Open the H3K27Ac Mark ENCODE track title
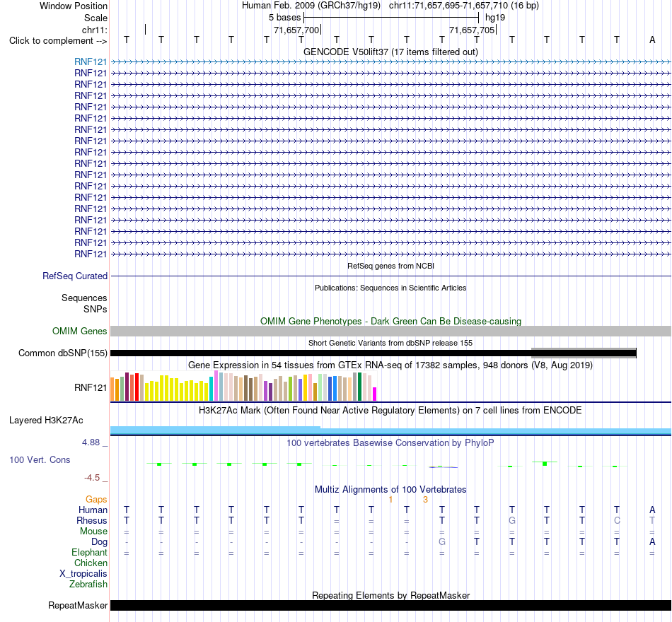The image size is (672, 622). click(390, 411)
